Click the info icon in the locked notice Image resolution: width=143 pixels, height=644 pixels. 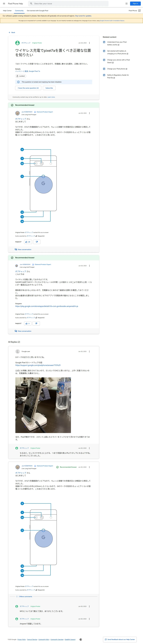pyautogui.click(x=18, y=82)
